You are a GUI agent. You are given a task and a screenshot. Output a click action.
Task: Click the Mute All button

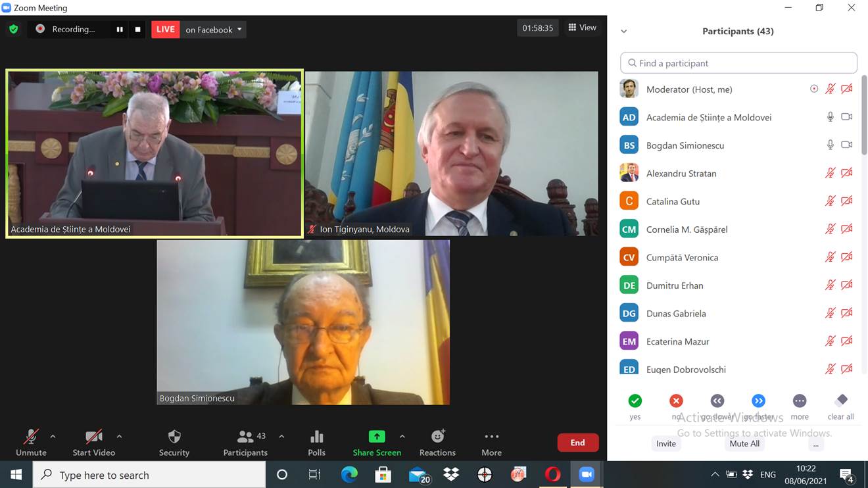(744, 443)
